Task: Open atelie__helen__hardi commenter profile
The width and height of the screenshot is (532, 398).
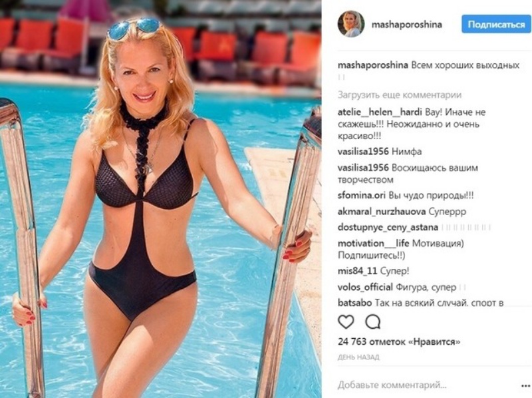Action: 380,112
